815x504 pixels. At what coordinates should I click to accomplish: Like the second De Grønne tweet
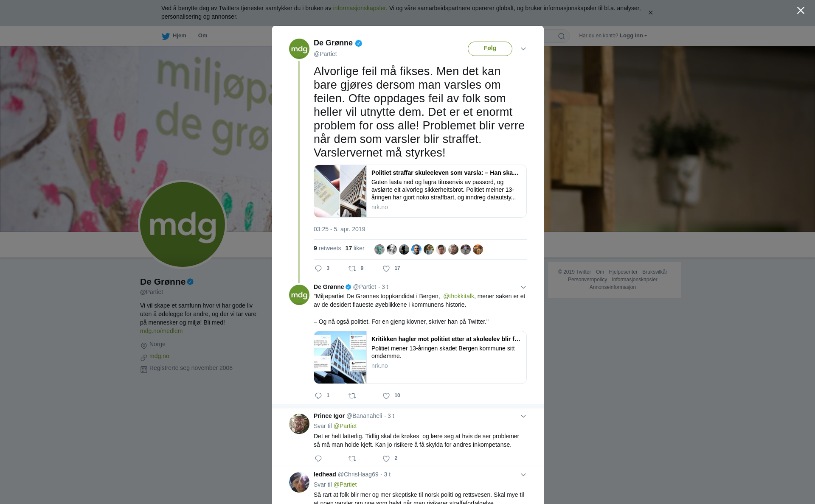(x=386, y=396)
